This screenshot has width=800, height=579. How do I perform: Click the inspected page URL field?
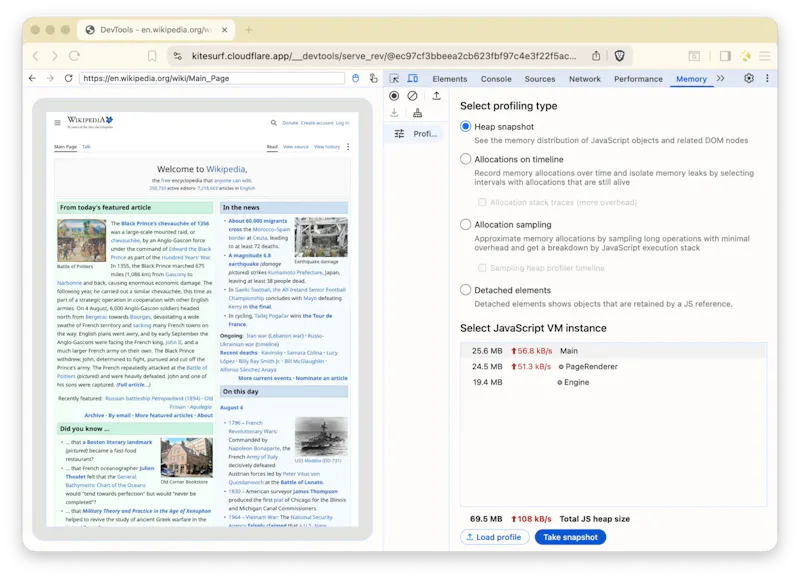tap(212, 78)
